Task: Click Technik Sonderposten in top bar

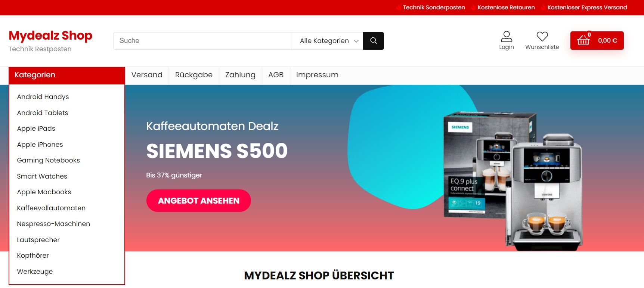Action: click(434, 7)
